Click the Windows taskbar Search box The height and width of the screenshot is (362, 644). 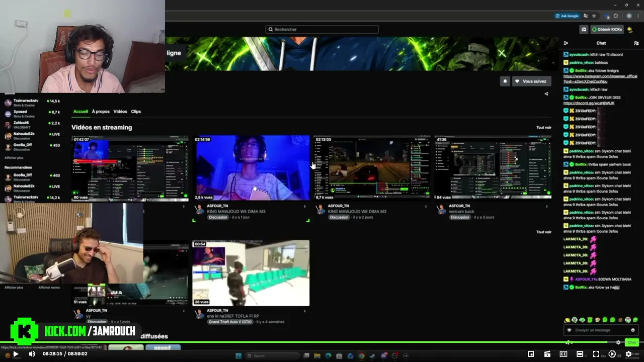point(272,356)
